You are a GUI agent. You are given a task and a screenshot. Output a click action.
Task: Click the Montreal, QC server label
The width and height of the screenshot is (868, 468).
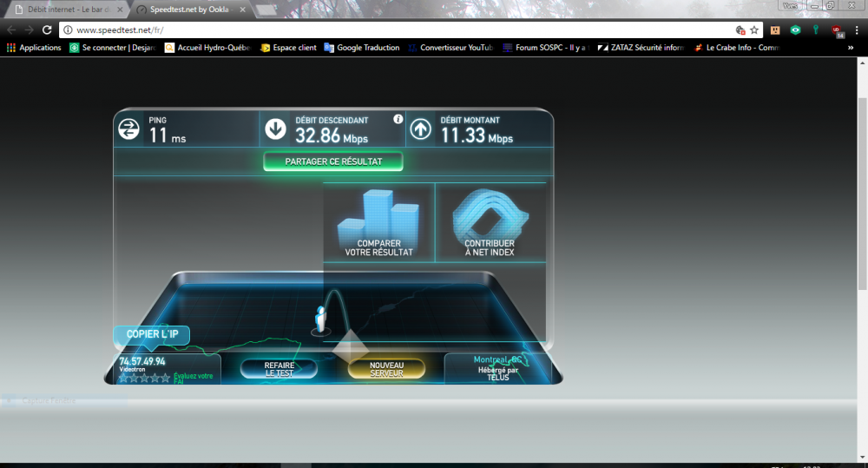[x=497, y=360]
